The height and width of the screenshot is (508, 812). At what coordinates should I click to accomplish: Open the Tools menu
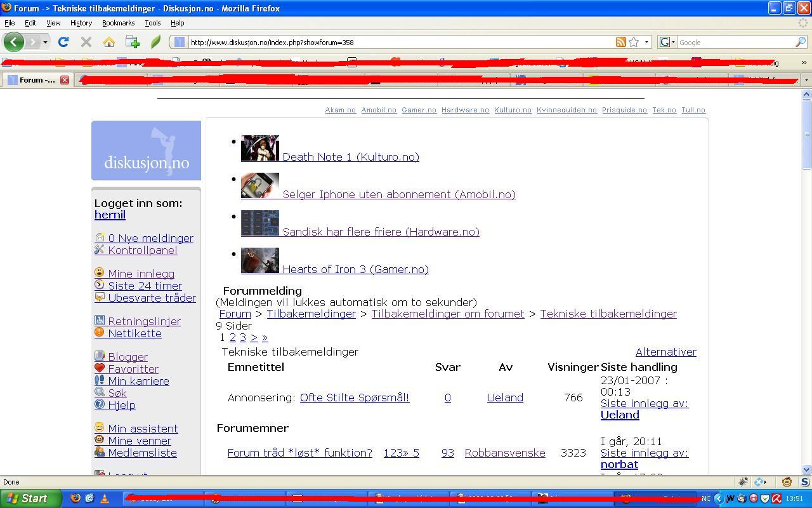pos(153,23)
